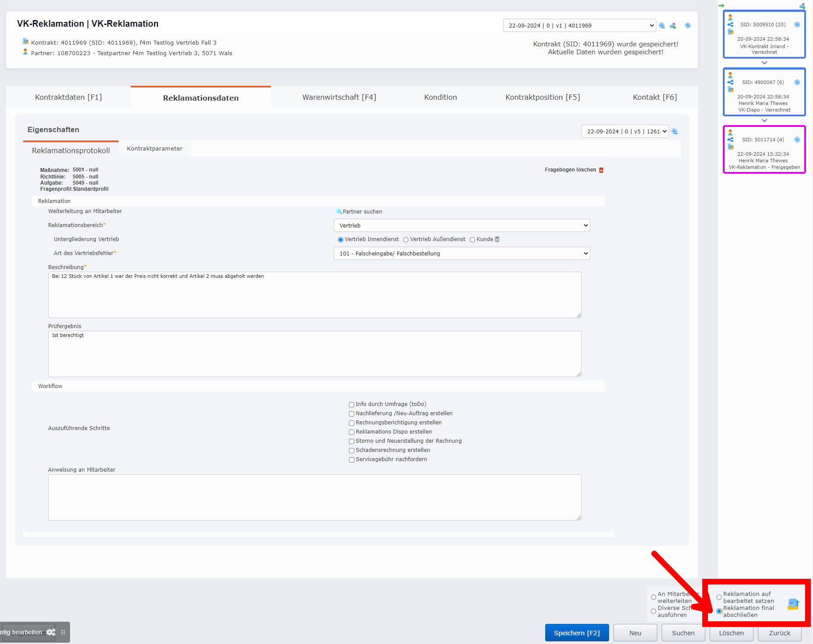Click the person icon on card SID 5009510
The image size is (813, 644).
(730, 17)
